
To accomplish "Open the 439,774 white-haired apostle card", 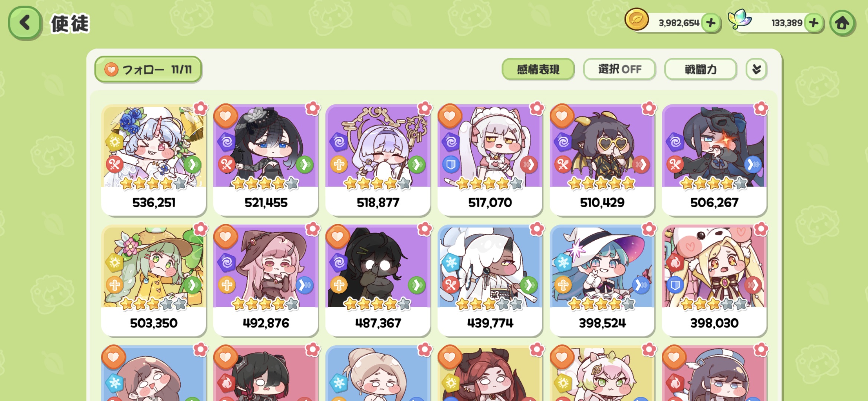I will pos(490,280).
